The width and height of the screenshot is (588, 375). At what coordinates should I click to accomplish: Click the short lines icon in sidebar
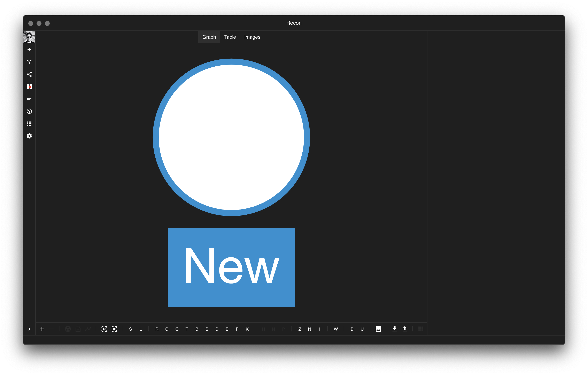29,99
